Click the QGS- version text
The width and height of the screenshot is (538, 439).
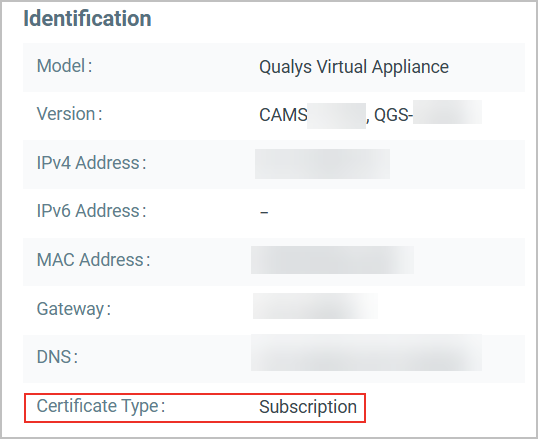[393, 115]
